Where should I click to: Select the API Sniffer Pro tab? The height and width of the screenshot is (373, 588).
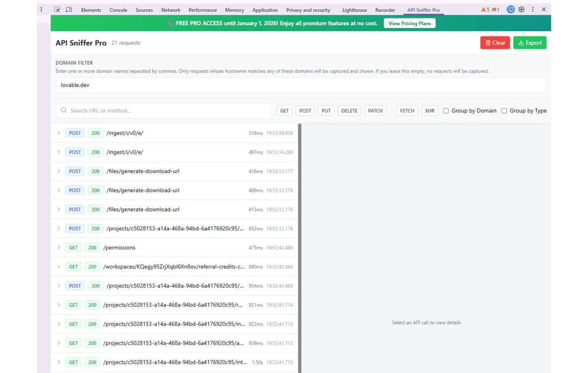tap(423, 10)
